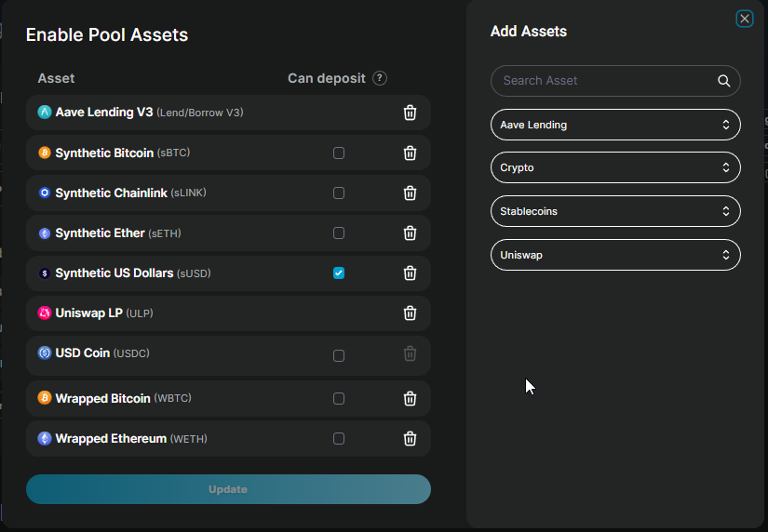Screen dimensions: 768x532
Task: Click the Can deposit column header
Action: (x=327, y=78)
